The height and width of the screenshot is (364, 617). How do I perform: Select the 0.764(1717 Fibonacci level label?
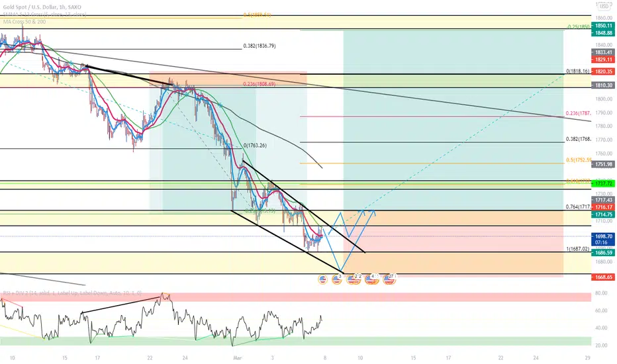(x=579, y=207)
